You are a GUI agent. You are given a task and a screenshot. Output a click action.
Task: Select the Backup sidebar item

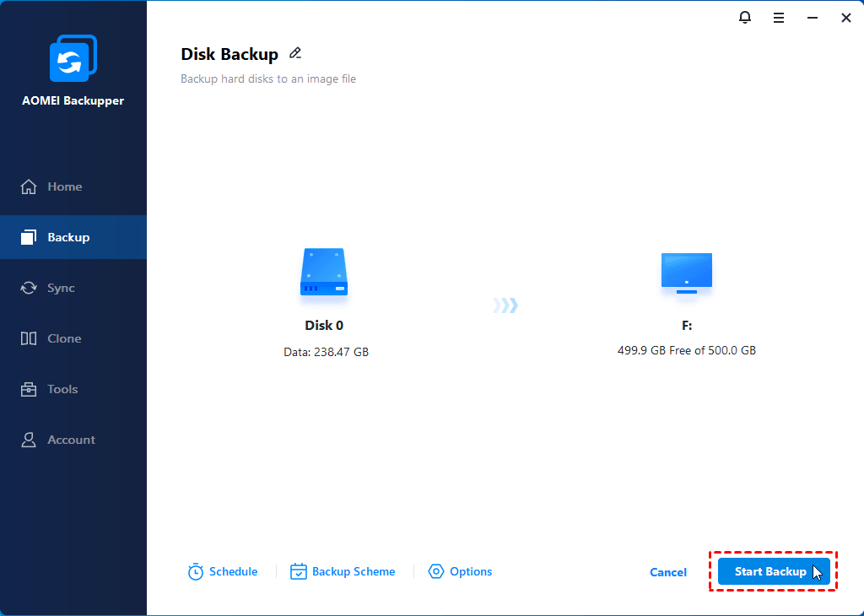pos(68,237)
